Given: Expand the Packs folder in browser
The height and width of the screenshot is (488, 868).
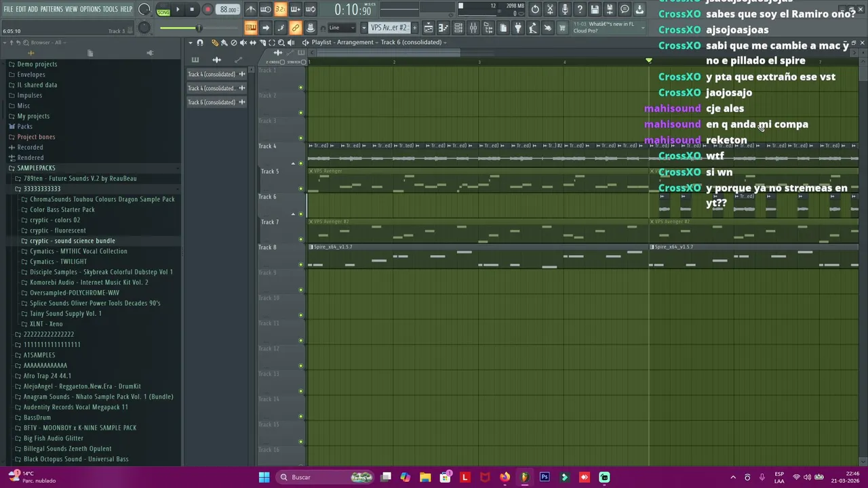Looking at the screenshot, I should coord(24,126).
